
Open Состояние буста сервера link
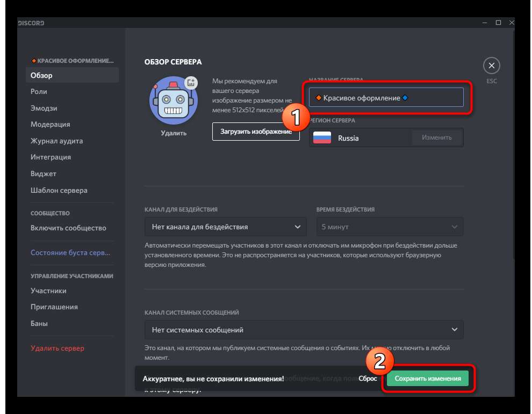(x=70, y=253)
